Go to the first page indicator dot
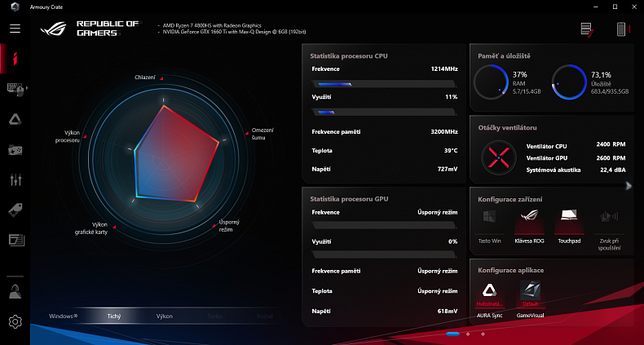The image size is (644, 345). click(452, 334)
